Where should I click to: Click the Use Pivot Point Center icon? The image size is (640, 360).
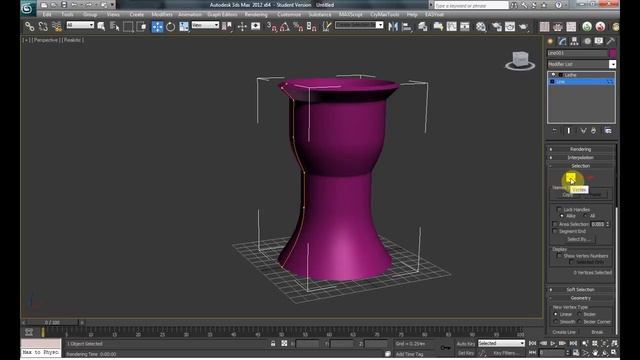click(228, 27)
